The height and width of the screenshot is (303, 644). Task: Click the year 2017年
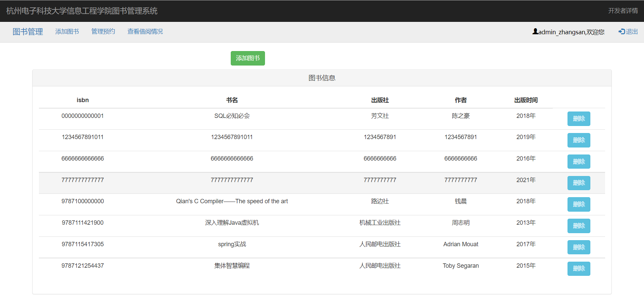click(x=526, y=244)
